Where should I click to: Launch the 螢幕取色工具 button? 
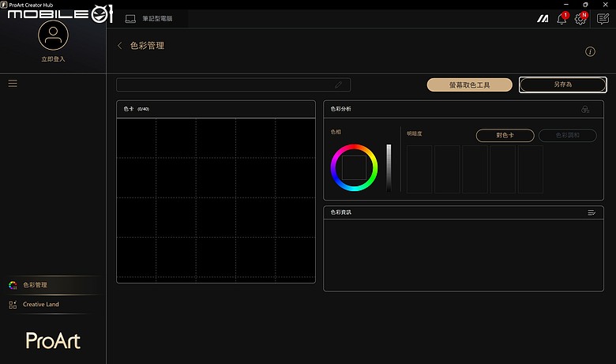click(469, 84)
